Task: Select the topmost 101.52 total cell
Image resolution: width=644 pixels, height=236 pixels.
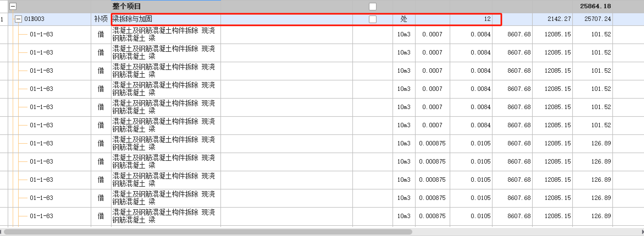Action: pos(593,34)
